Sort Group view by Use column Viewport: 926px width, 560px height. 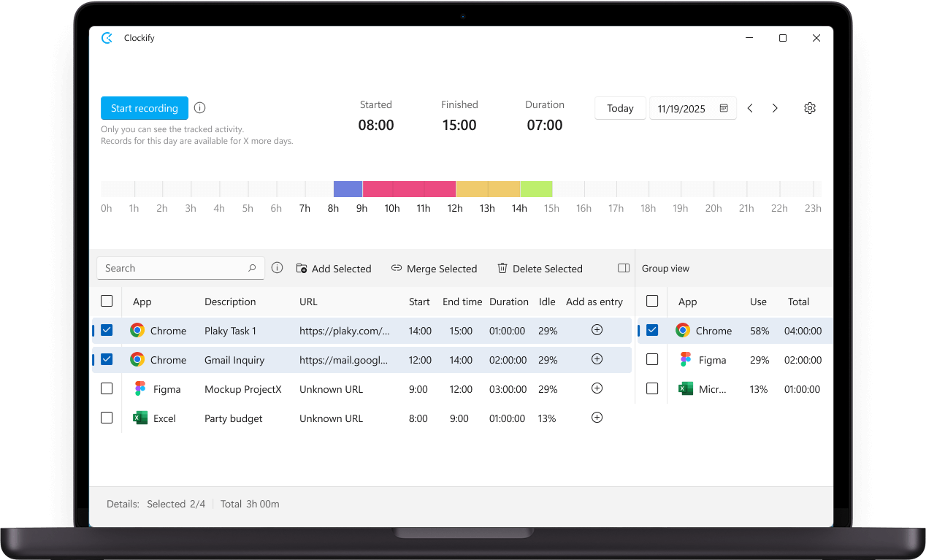pos(758,302)
